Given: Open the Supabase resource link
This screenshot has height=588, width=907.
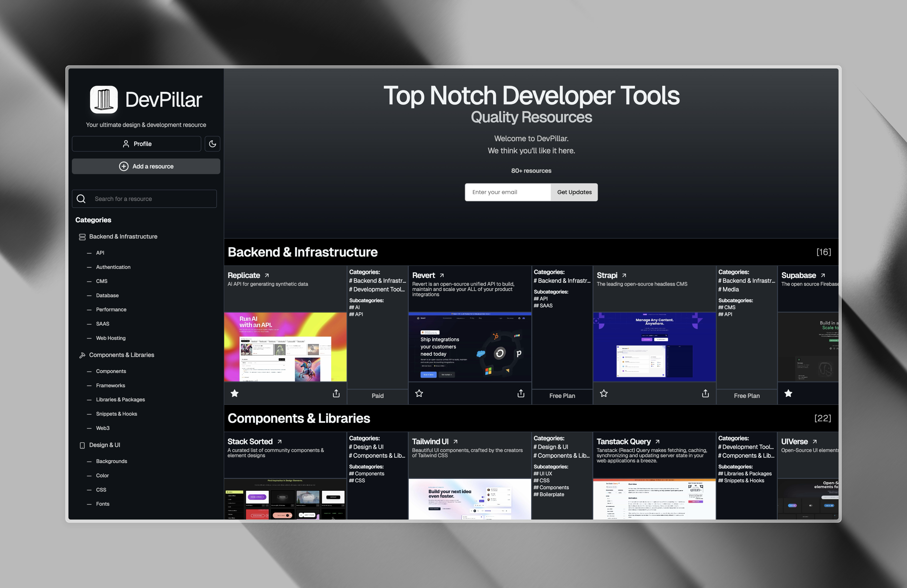Looking at the screenshot, I should point(798,275).
